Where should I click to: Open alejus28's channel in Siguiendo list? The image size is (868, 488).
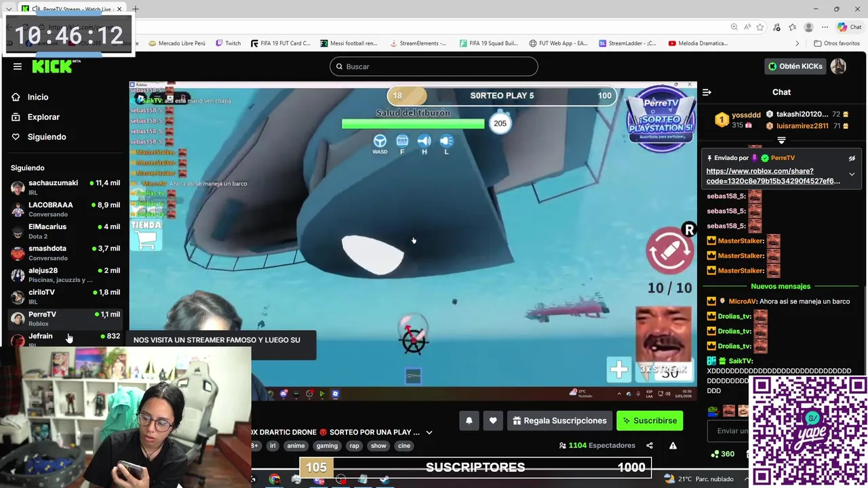pos(65,274)
